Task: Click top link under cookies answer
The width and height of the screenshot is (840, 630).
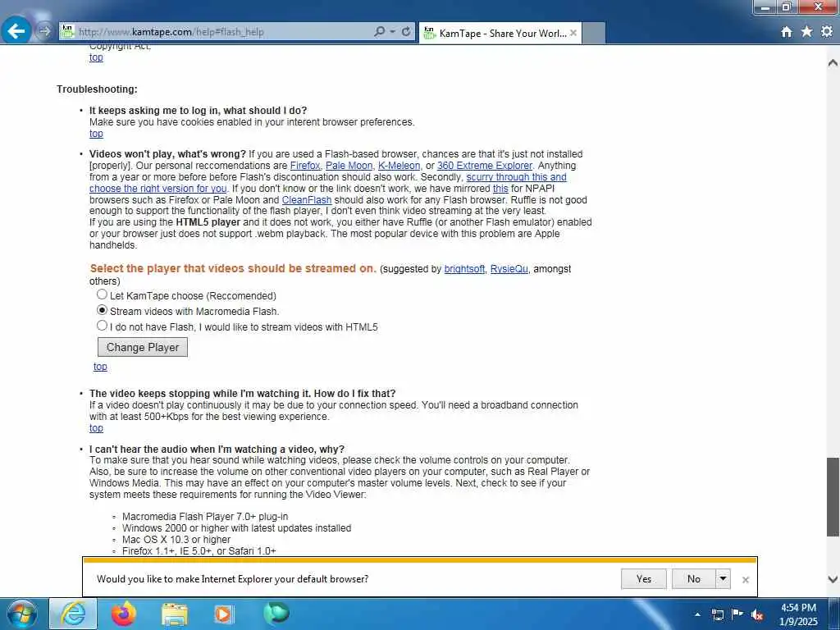Action: 96,134
